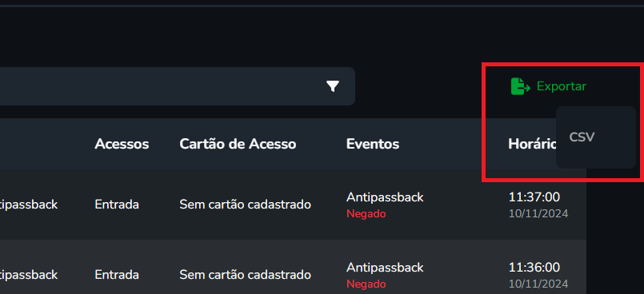Click the Horário column header

tap(532, 144)
